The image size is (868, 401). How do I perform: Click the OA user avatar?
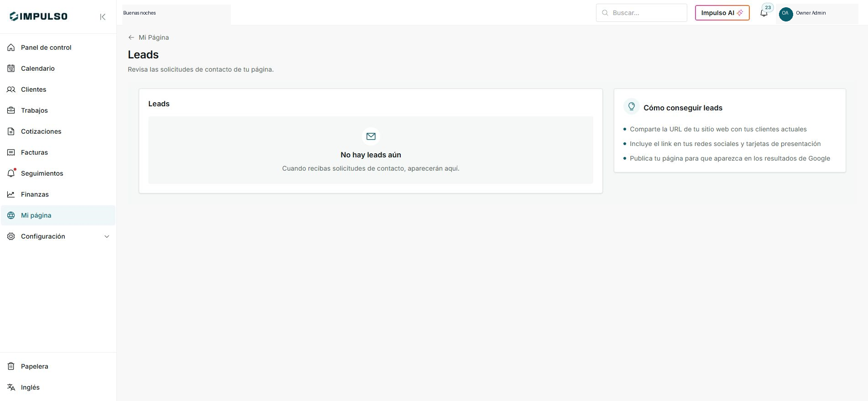click(x=785, y=13)
